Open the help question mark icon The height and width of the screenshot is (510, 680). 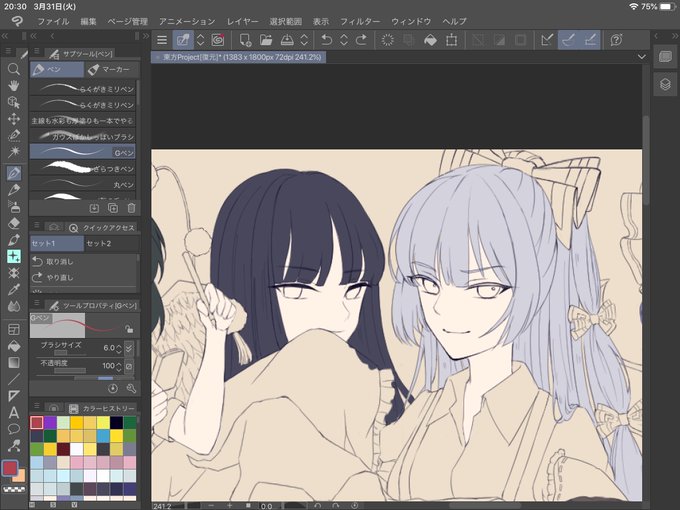pos(616,40)
